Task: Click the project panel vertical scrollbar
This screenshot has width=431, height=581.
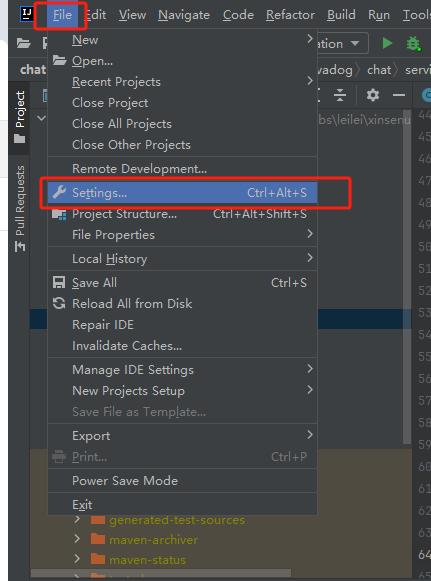Action: point(407,276)
